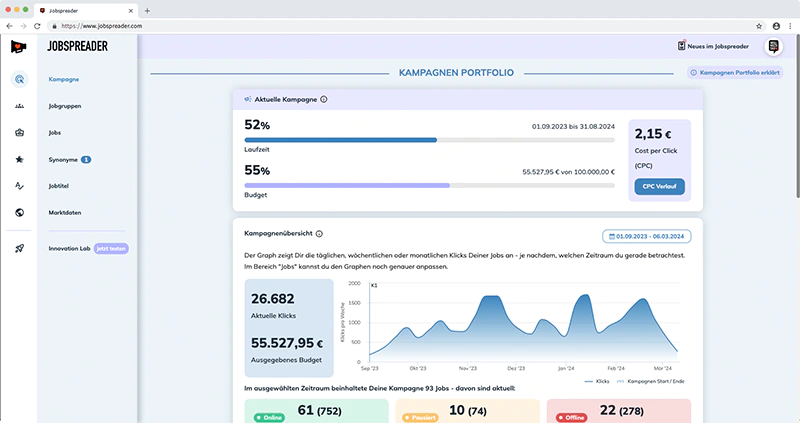
Task: Bookmark the page with the star icon
Action: pyautogui.click(x=759, y=26)
